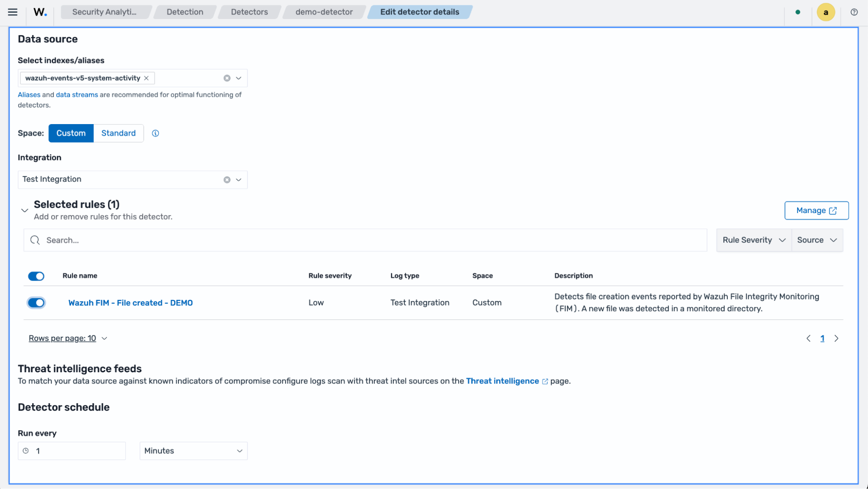The width and height of the screenshot is (868, 489).
Task: Click the clock icon in Run every
Action: pos(26,451)
